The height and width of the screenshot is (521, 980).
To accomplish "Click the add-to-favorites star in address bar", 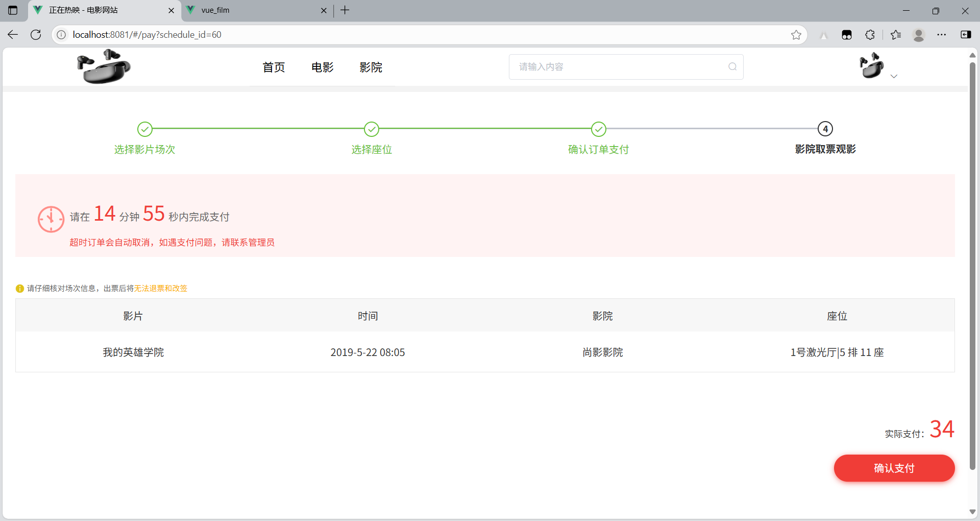I will coord(796,35).
